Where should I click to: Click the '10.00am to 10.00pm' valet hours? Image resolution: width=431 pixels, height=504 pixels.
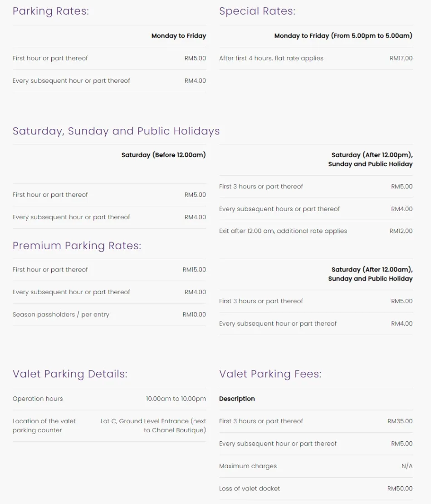point(176,399)
